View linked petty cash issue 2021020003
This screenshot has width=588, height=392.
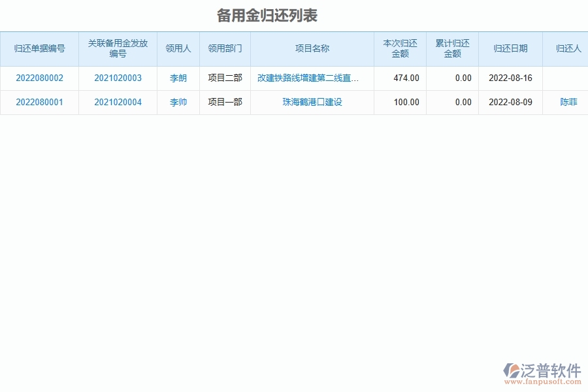118,78
